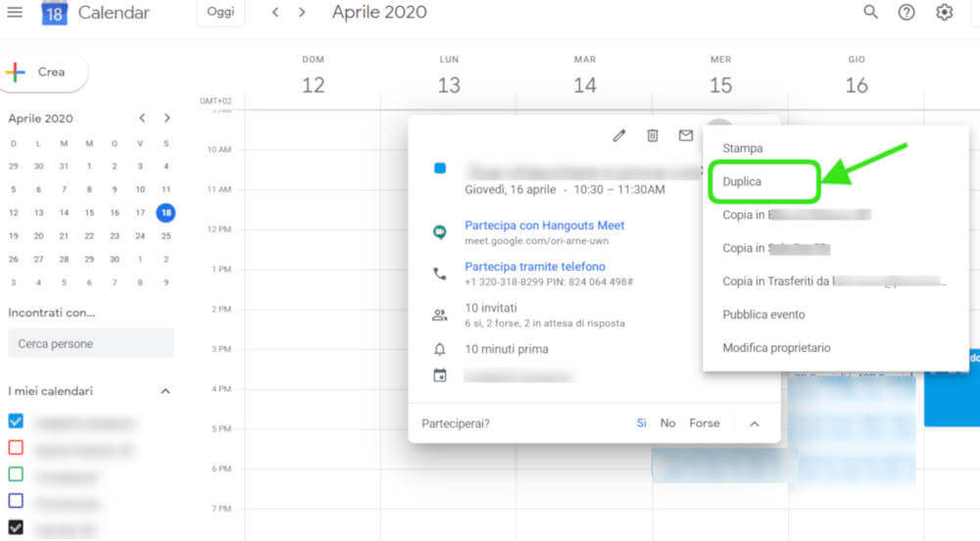Check the dark blue calendar checkbox

pyautogui.click(x=16, y=501)
